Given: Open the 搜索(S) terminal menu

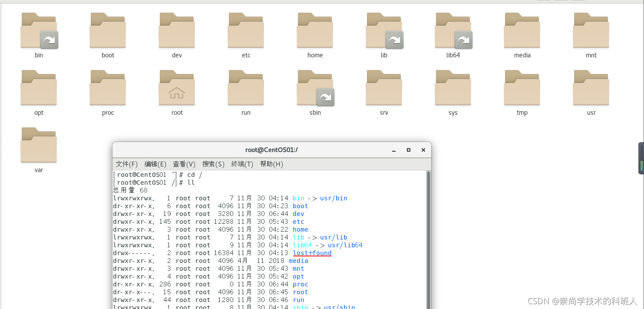Looking at the screenshot, I should point(213,164).
